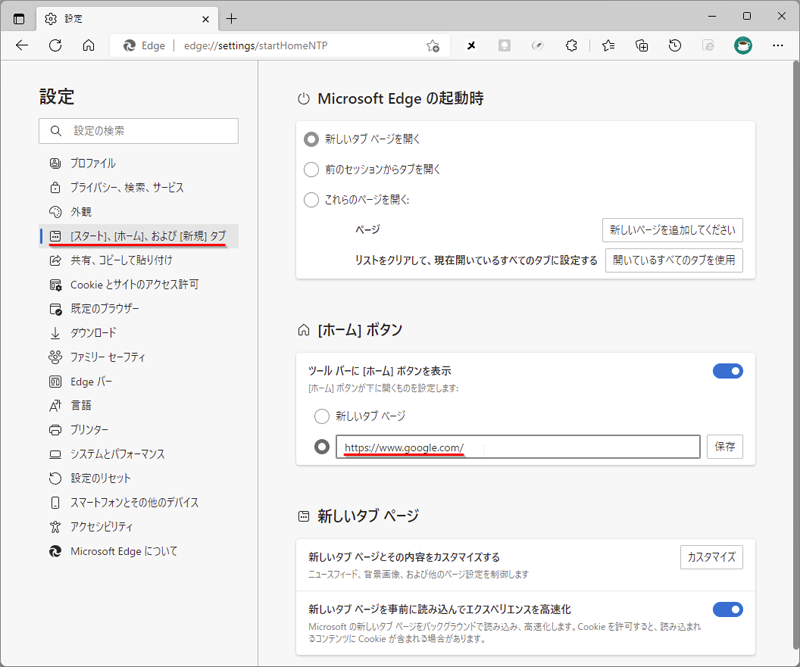Open ダウンロード settings
Image resolution: width=800 pixels, height=667 pixels.
pos(138,333)
